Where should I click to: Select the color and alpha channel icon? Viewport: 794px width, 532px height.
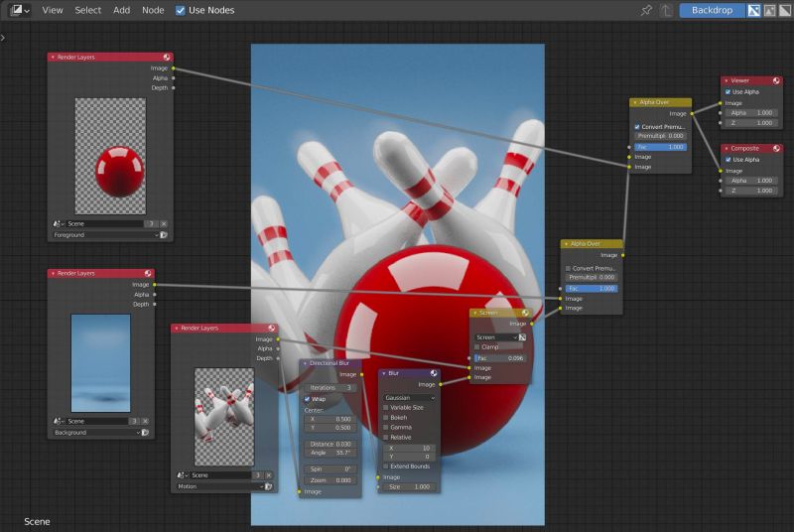pyautogui.click(x=754, y=10)
